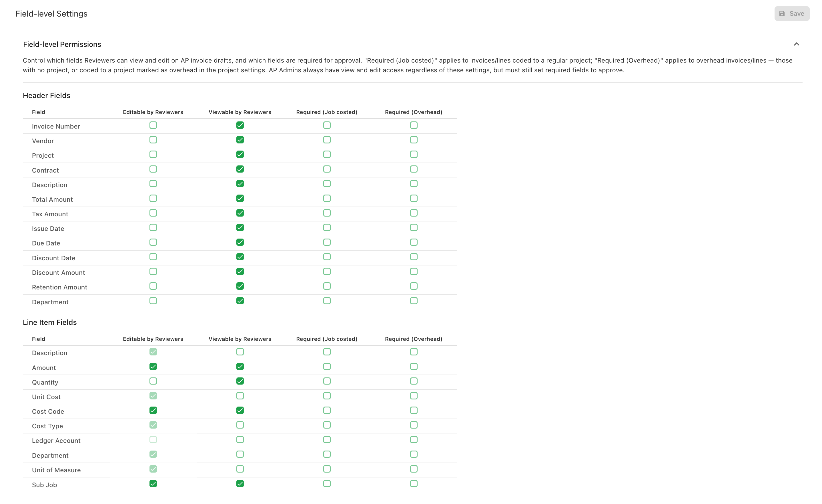The image size is (822, 504).
Task: Check Required (Job costed) for Issue Date
Action: coord(327,227)
